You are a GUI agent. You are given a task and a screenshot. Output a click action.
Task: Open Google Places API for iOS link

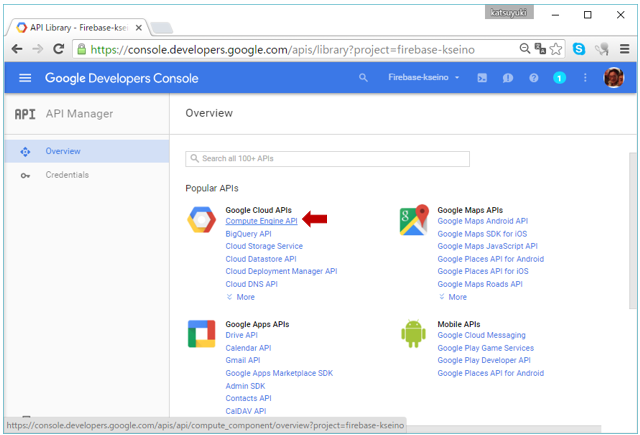coord(483,271)
